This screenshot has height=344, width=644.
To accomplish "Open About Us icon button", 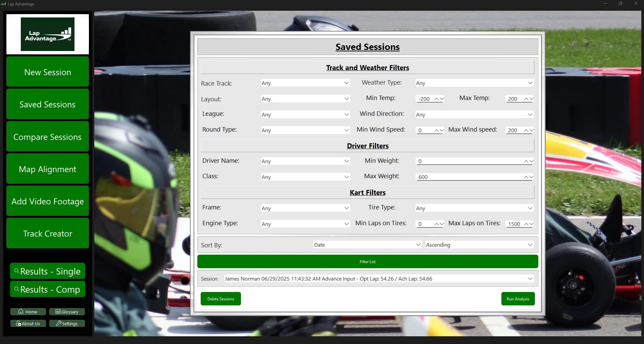I will [x=28, y=324].
